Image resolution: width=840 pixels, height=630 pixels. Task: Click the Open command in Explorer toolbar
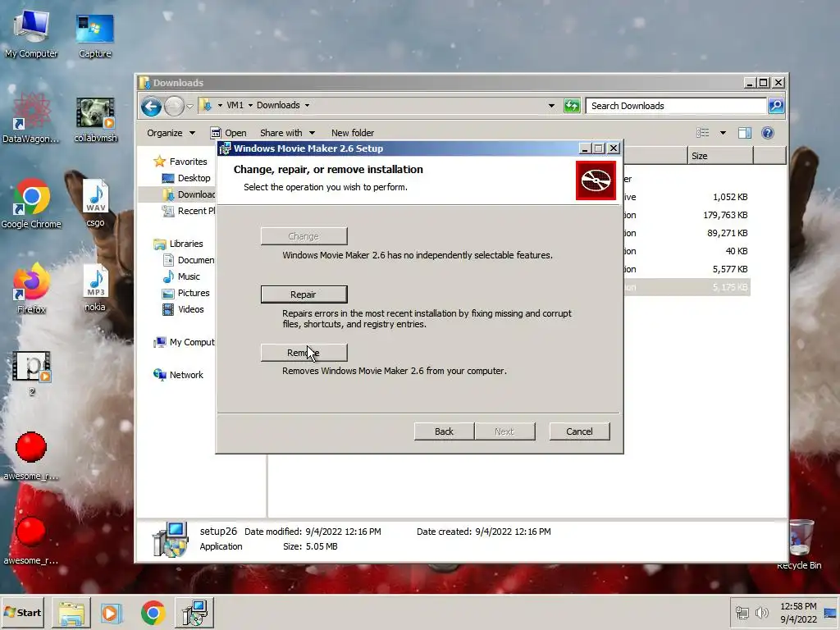pyautogui.click(x=229, y=133)
